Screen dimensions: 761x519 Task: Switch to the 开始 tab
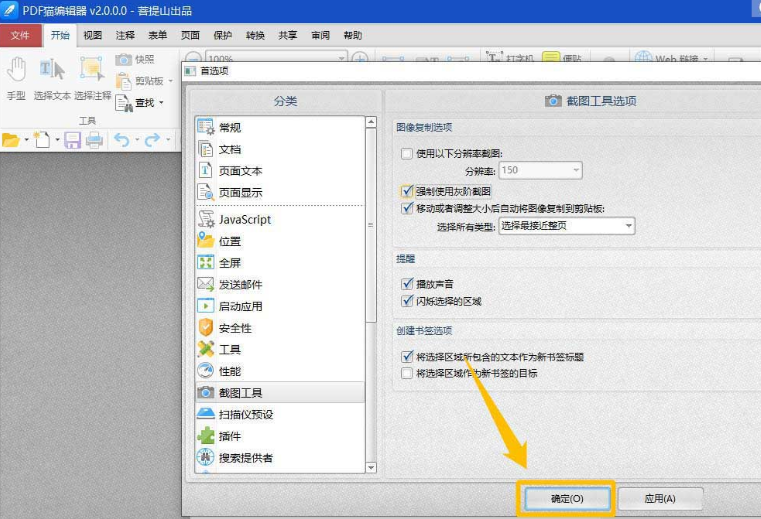click(60, 35)
